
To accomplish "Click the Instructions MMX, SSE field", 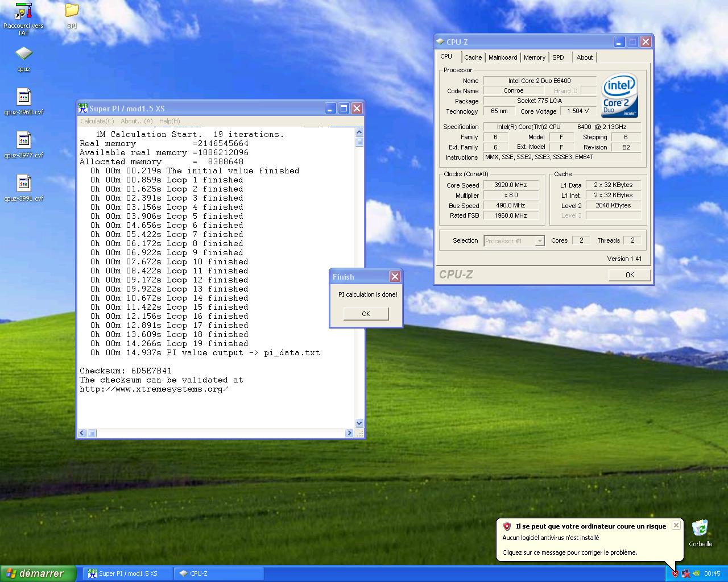I will (562, 157).
